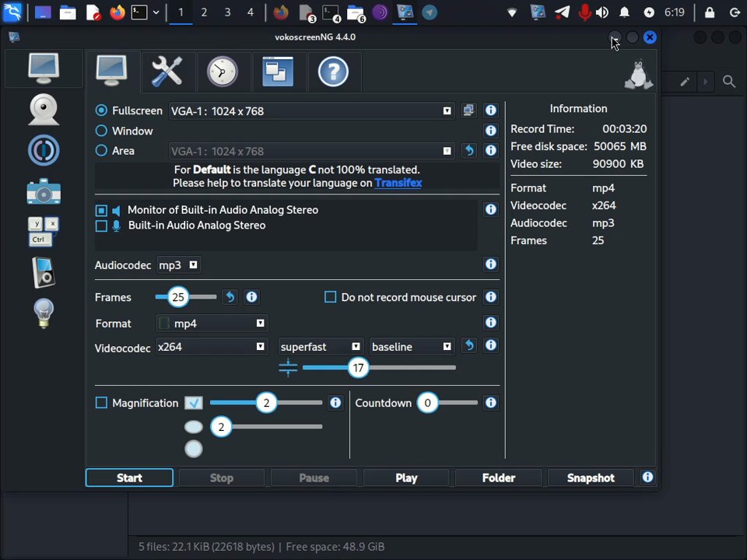Switch to the help question-mark tab
747x560 pixels.
[x=333, y=72]
